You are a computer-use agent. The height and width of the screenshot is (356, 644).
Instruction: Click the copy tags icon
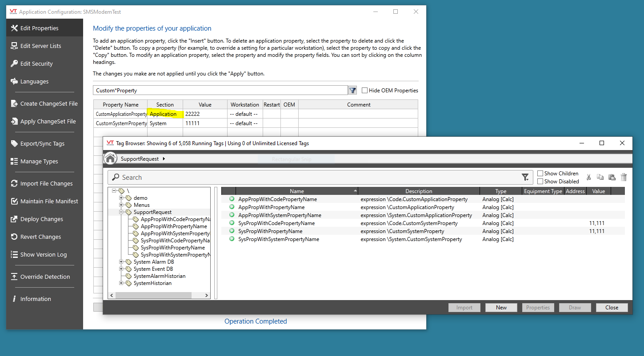click(x=600, y=177)
